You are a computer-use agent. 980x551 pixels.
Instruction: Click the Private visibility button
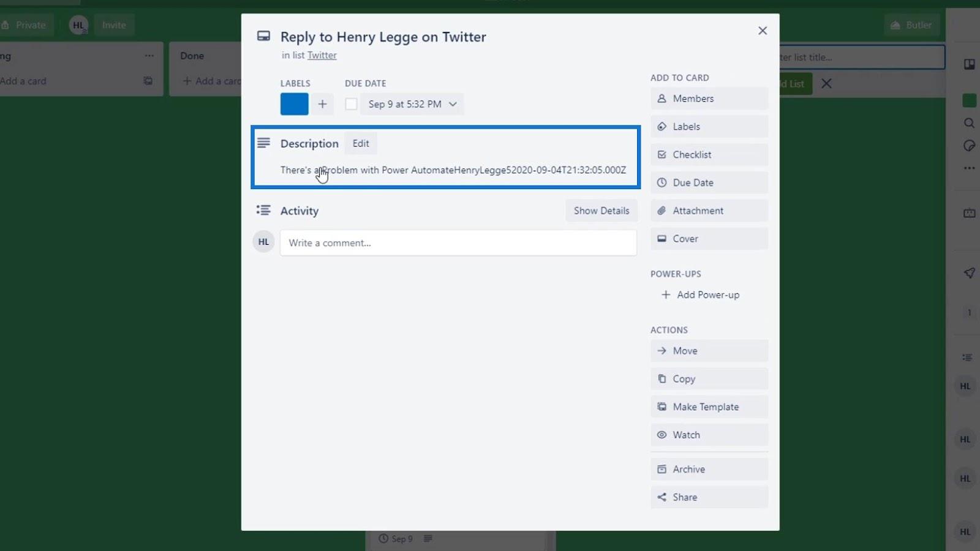(26, 25)
